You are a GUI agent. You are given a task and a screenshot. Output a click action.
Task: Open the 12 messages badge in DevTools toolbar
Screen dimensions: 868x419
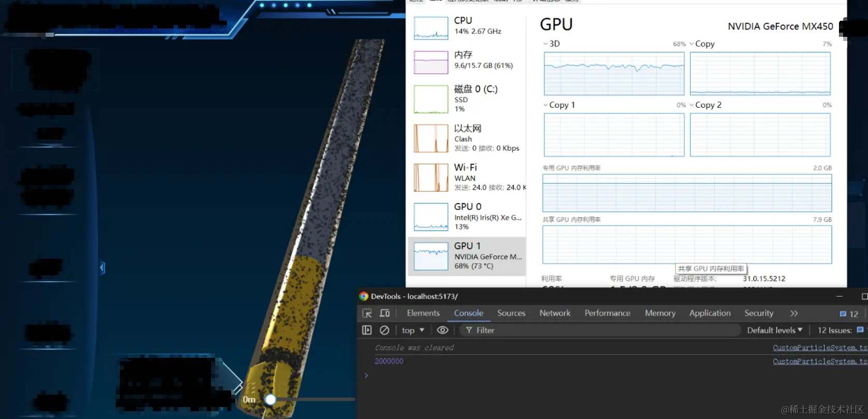849,314
